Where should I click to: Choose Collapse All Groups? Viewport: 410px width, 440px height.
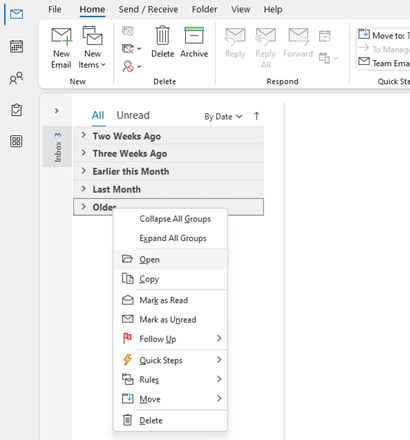pyautogui.click(x=171, y=219)
